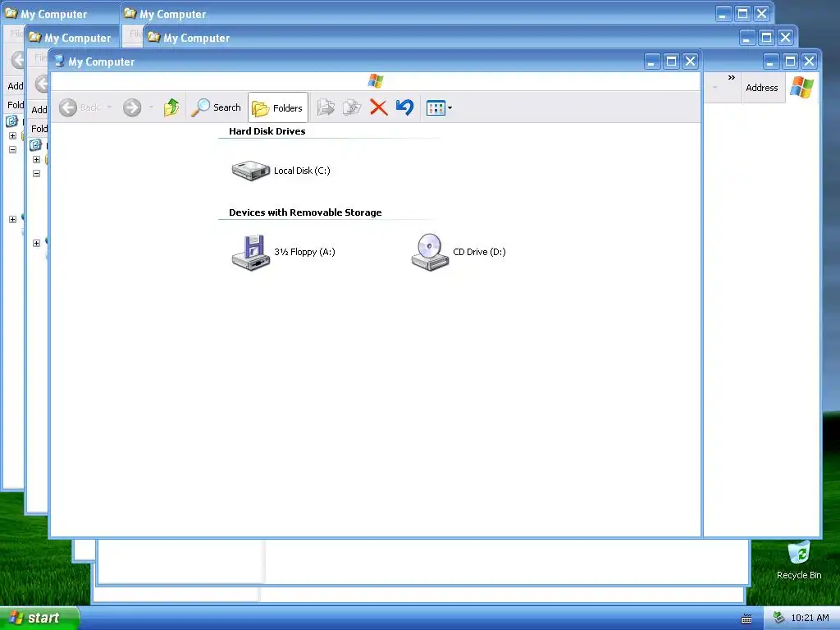Image resolution: width=840 pixels, height=630 pixels.
Task: Click the toolbar chevron in rear right window
Action: (731, 78)
